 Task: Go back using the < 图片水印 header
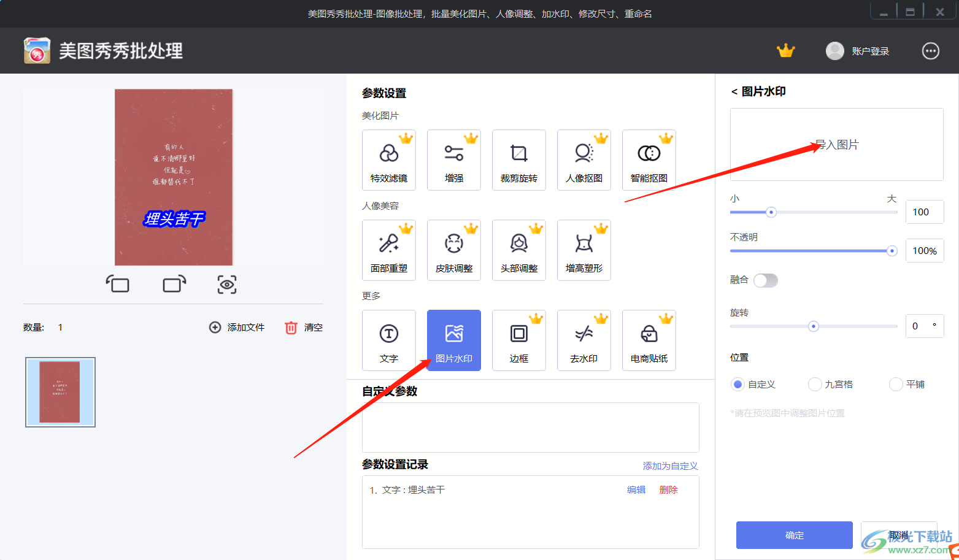pos(758,91)
